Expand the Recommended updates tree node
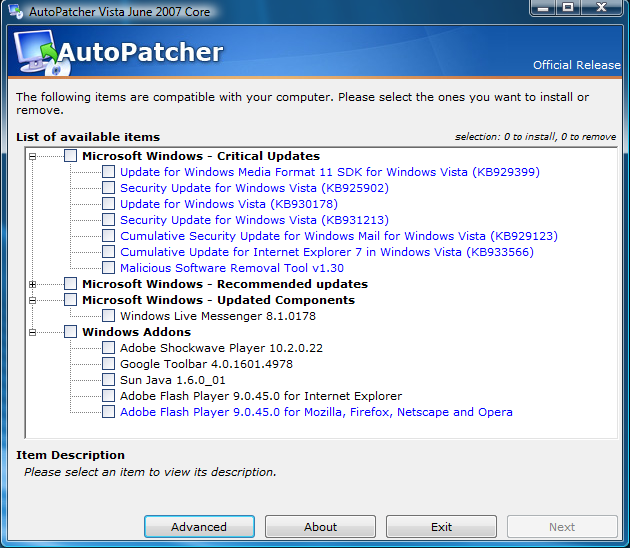This screenshot has height=548, width=630. (33, 284)
